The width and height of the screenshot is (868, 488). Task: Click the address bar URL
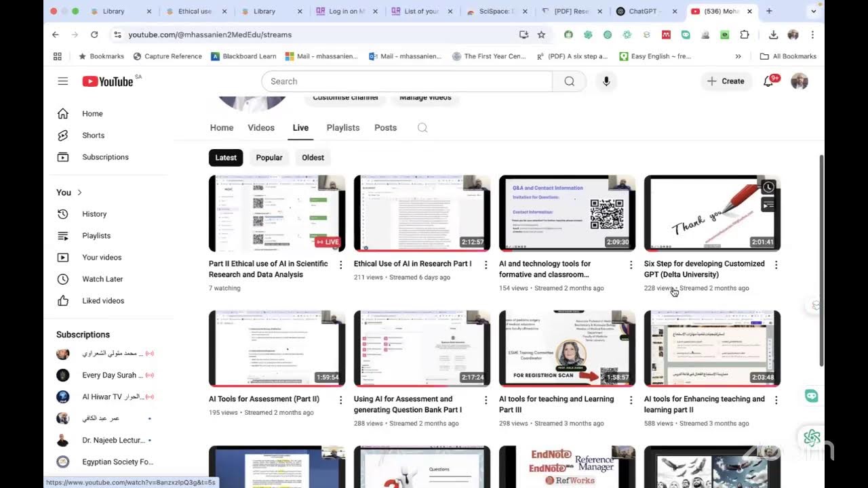[x=210, y=35]
